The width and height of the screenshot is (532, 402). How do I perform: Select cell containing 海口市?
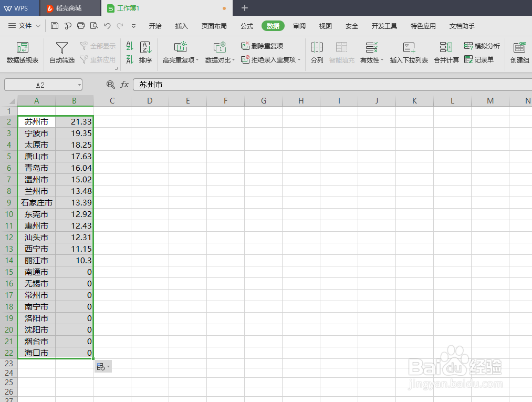click(36, 353)
